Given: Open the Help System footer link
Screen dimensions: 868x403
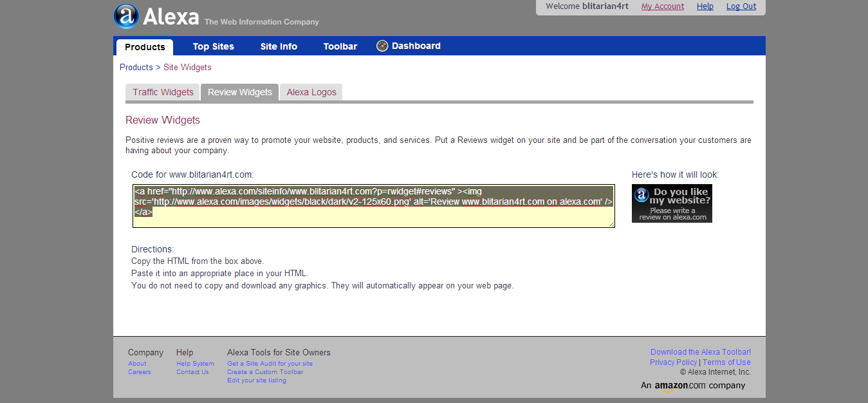Looking at the screenshot, I should pos(196,364).
